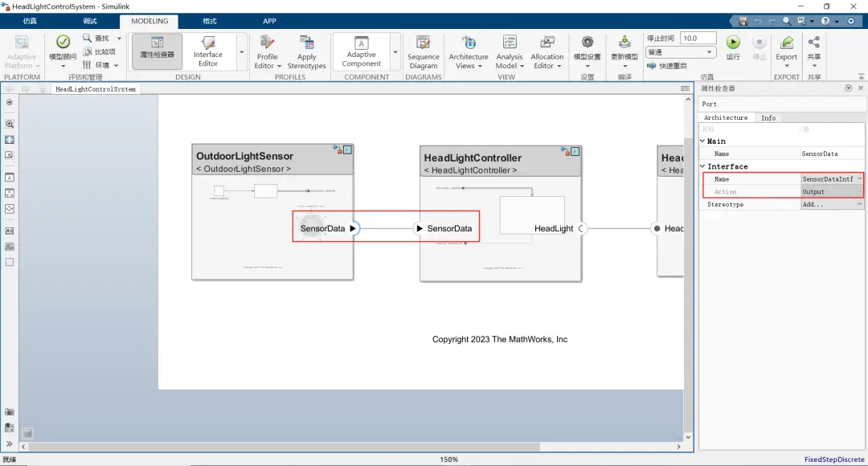
Task: Collapse the ribbon with arrow at right edge
Action: 861,76
